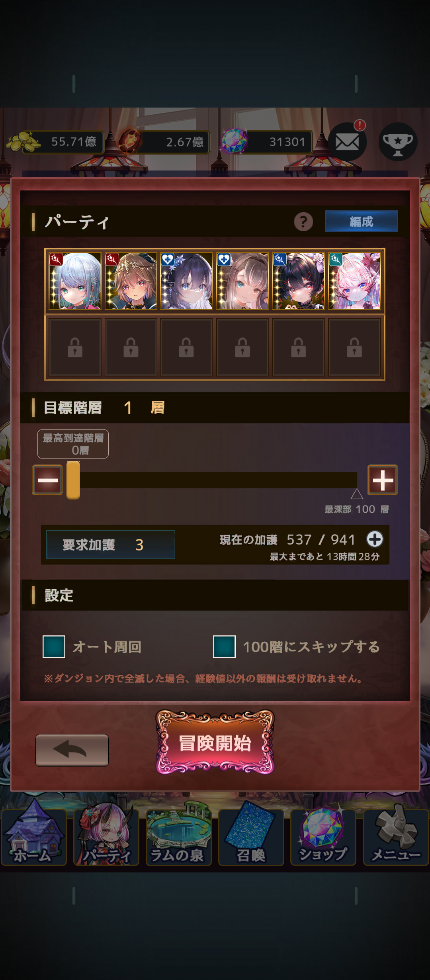The width and height of the screenshot is (430, 980).
Task: Tap the party help question mark
Action: (303, 221)
